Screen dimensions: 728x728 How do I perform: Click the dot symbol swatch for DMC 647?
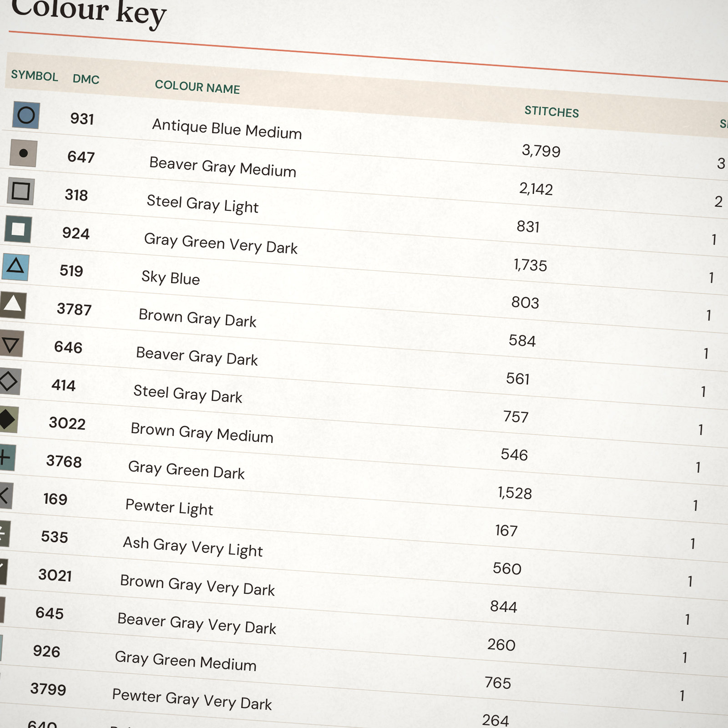click(x=23, y=153)
